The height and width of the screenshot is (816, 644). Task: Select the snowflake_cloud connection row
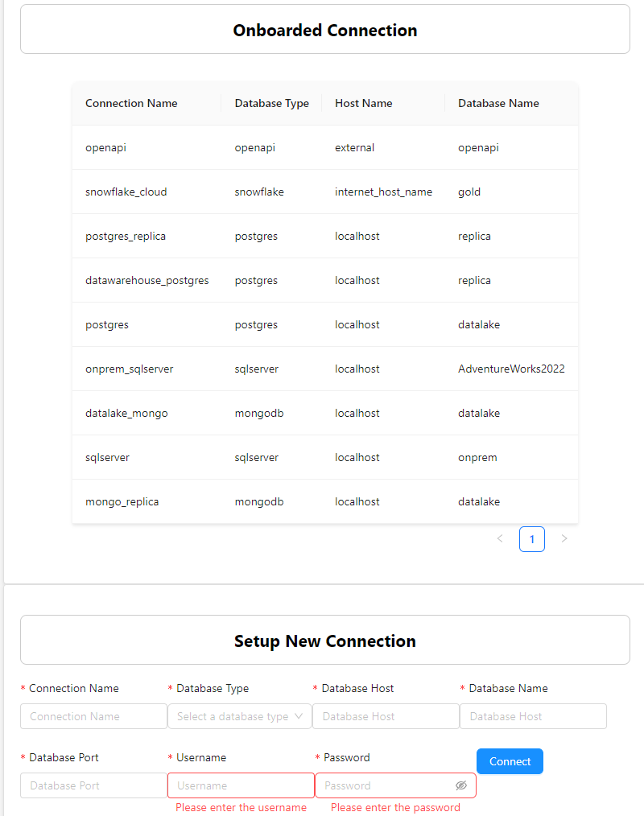[126, 192]
